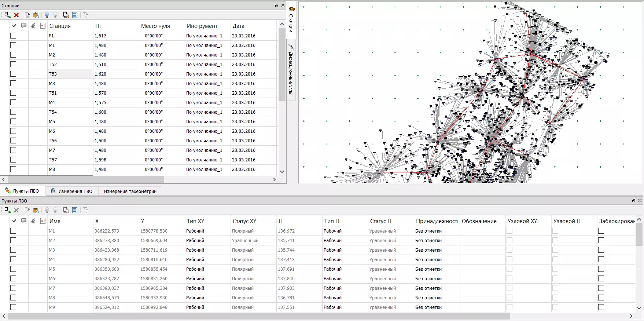Click insert row icon in Станции toolbar
This screenshot has width=644, height=321.
coord(8,15)
